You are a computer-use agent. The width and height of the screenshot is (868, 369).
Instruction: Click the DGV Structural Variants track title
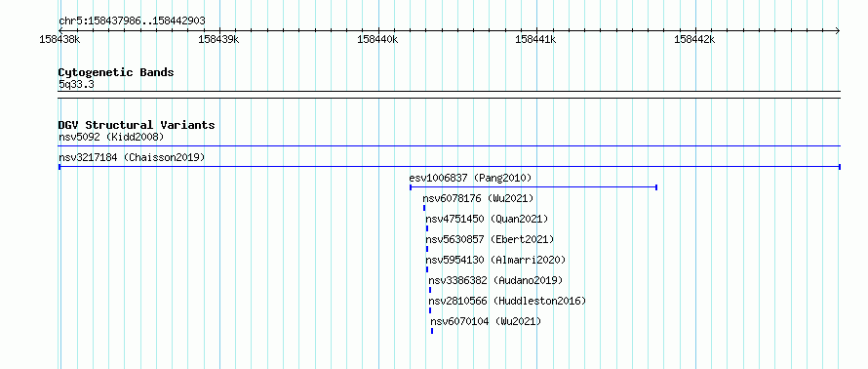(x=137, y=125)
